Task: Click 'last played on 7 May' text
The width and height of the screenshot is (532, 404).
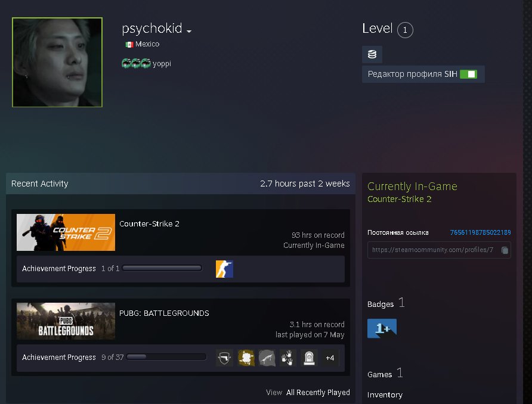Action: click(x=310, y=335)
